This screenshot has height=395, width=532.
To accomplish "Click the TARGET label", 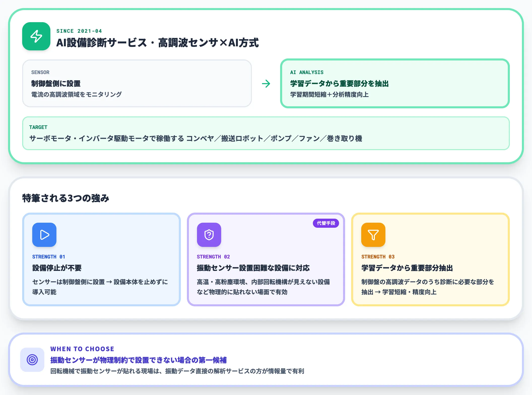I will coord(38,127).
